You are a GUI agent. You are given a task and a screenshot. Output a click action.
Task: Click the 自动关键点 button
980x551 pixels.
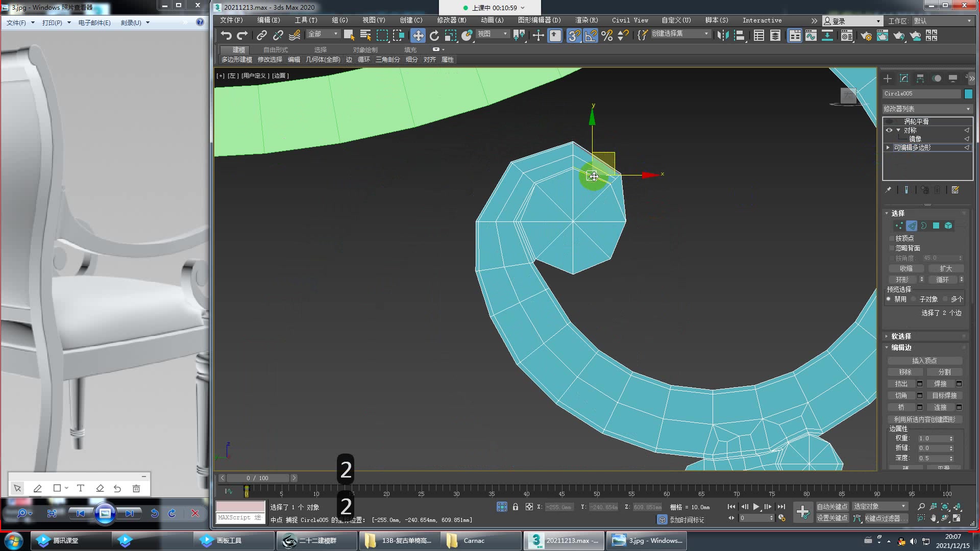point(832,507)
